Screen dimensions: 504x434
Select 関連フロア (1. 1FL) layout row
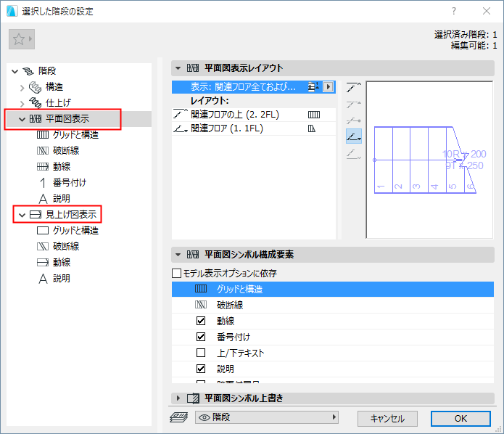pos(254,128)
